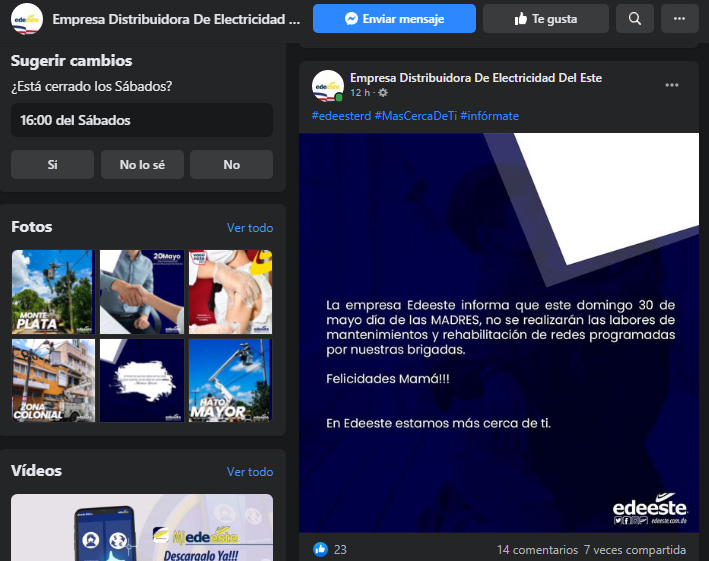
Task: View the 14 comentarios on the post
Action: point(537,549)
